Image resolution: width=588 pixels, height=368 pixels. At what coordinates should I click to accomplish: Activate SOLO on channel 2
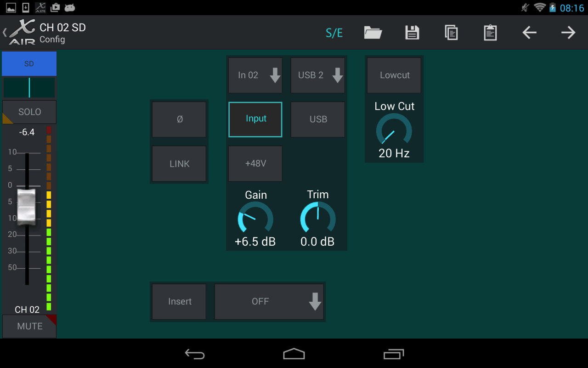[29, 112]
